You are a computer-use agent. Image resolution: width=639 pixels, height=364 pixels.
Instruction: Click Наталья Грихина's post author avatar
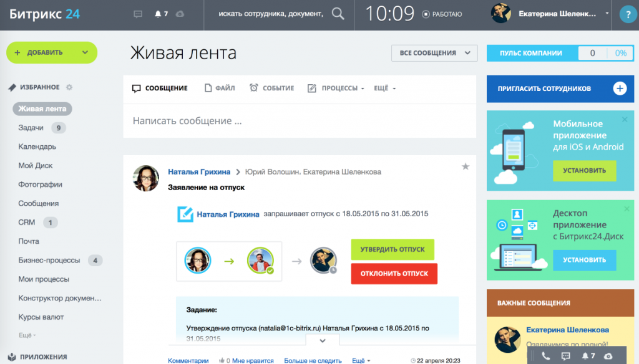click(146, 178)
